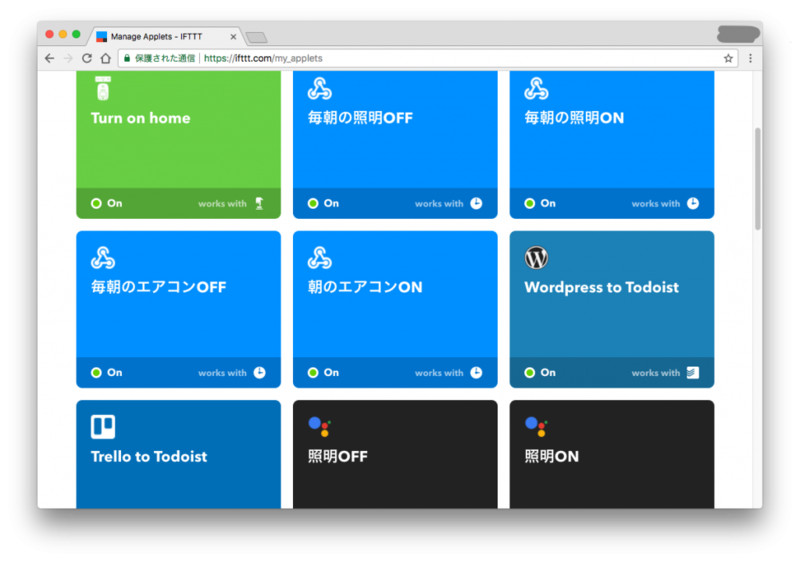Toggle On status for 毎朝のエアコンOFF applet
This screenshot has width=800, height=562.
pos(107,373)
